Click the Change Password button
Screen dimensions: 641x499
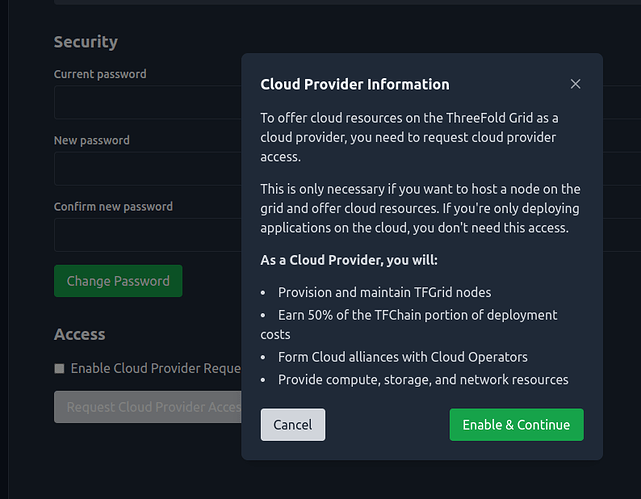point(118,281)
